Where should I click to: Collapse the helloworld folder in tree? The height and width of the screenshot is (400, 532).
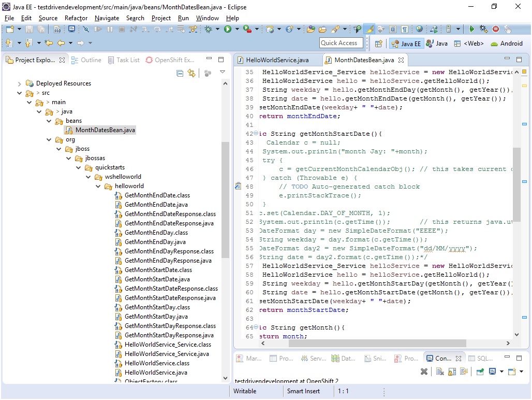99,186
